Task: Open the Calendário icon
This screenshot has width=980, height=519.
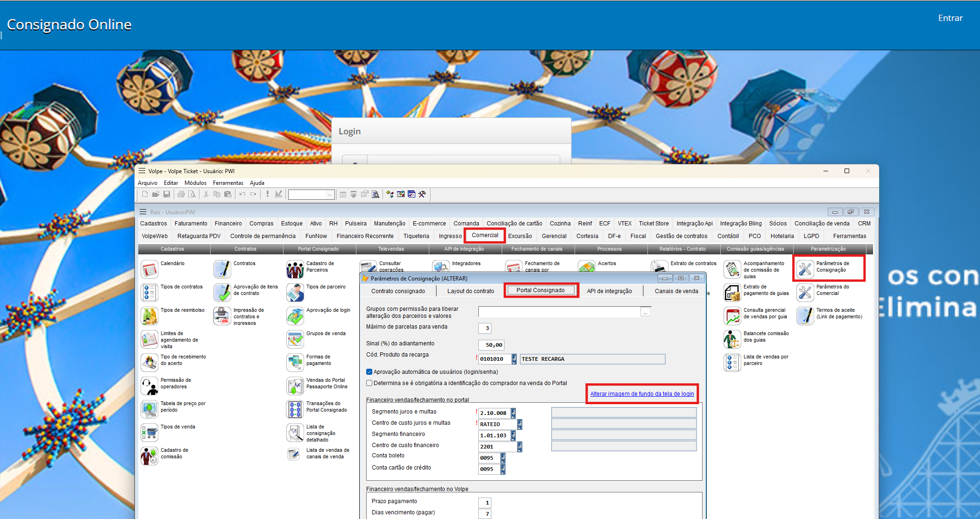Action: click(x=149, y=269)
